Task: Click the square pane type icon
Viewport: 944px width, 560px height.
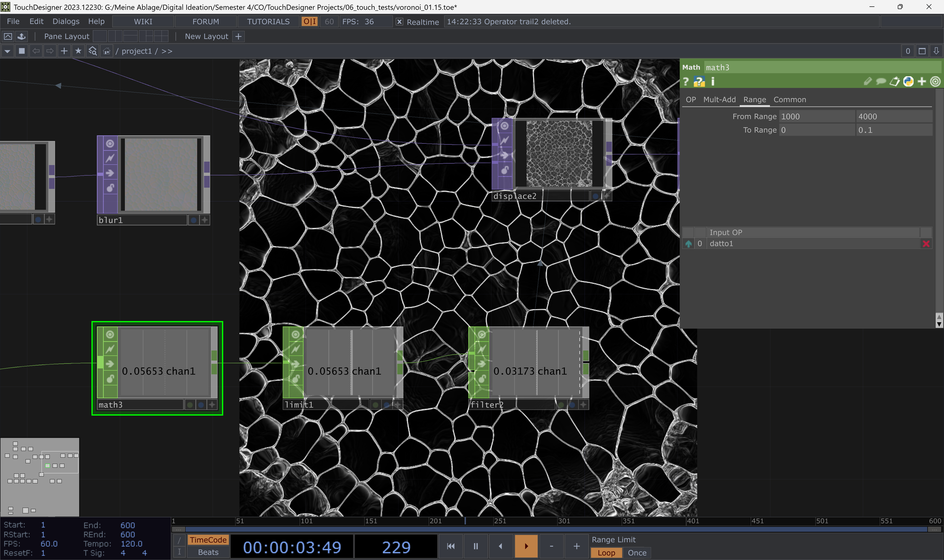Action: point(22,51)
